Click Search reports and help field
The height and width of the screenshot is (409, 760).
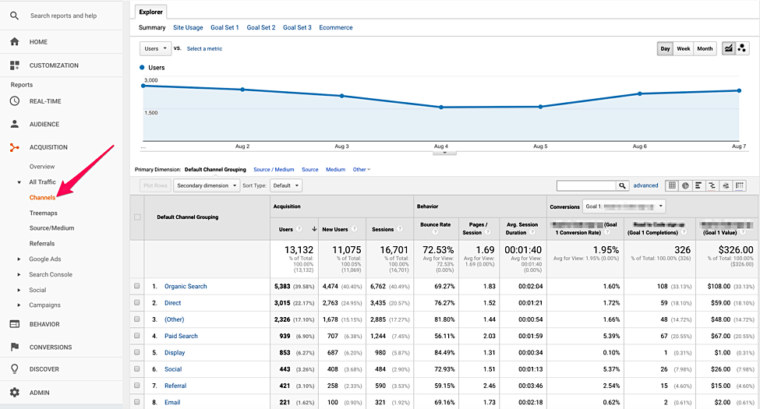[63, 16]
